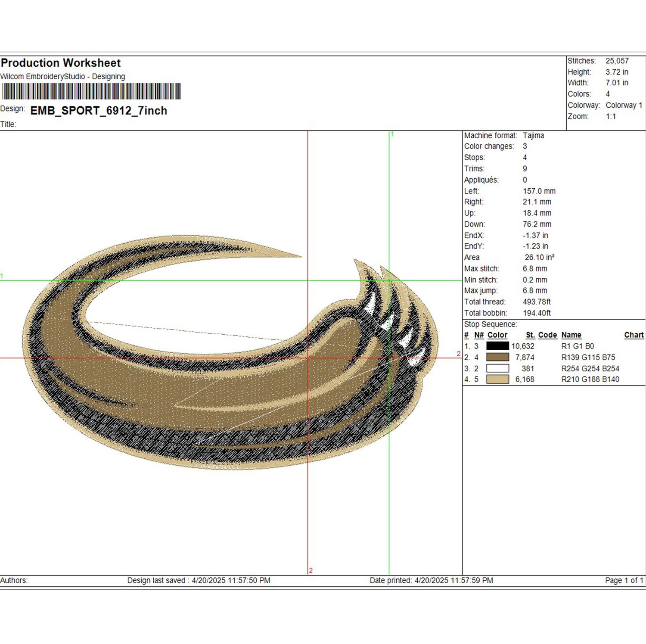Select Machine format Tajima value
The image size is (646, 644).
click(x=533, y=135)
